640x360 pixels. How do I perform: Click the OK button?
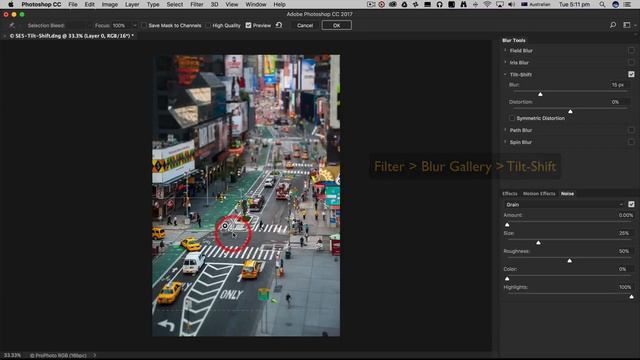[x=336, y=25]
